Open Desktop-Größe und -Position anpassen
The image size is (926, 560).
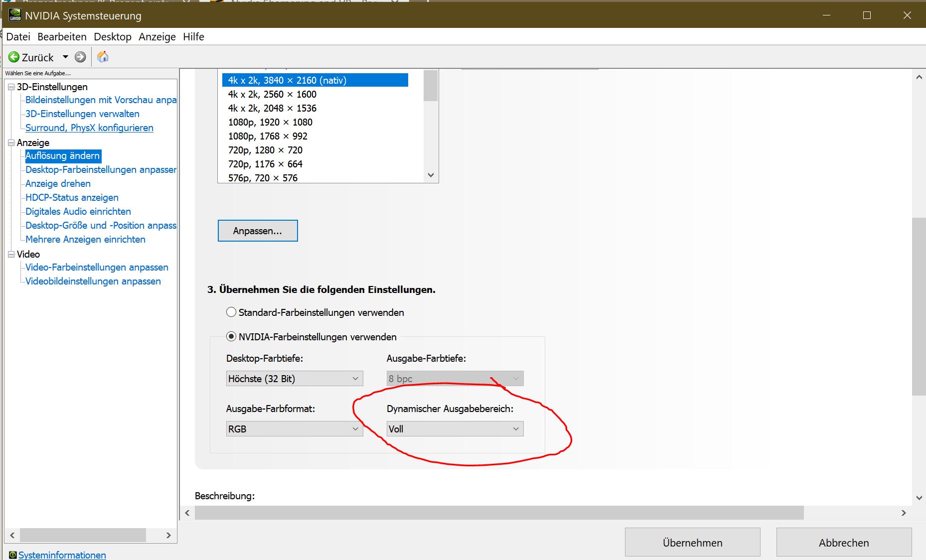click(x=101, y=226)
